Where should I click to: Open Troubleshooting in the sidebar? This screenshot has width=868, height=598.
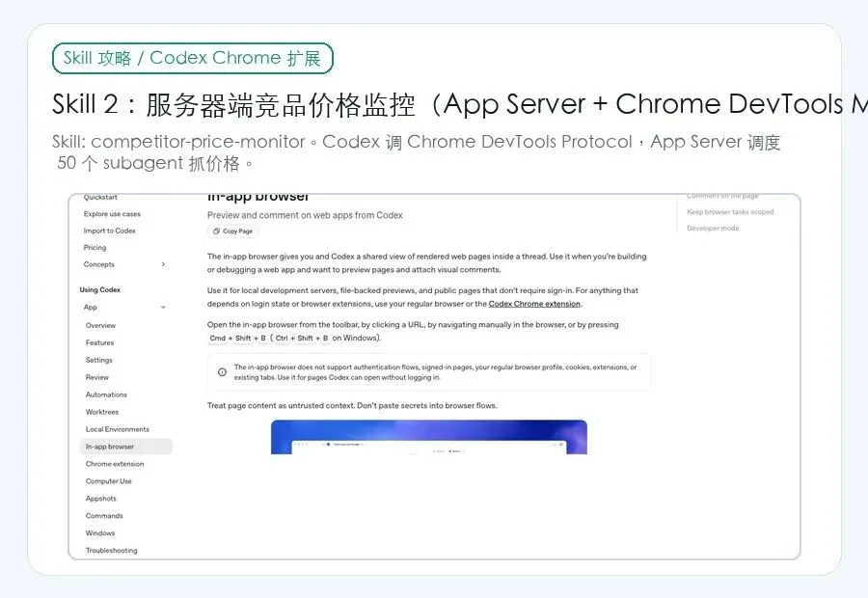(111, 551)
